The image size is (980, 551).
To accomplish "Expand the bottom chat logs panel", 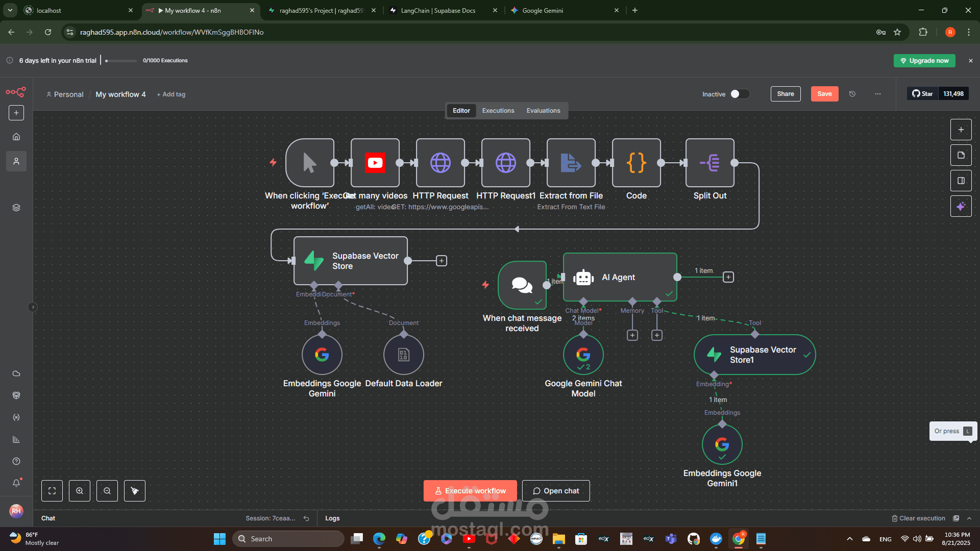I will point(969,518).
